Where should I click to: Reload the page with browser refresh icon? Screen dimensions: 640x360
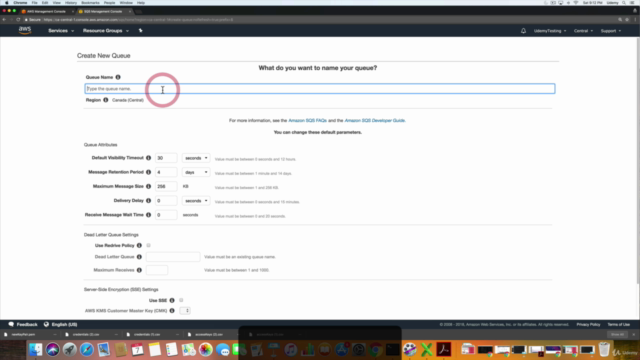(x=18, y=20)
